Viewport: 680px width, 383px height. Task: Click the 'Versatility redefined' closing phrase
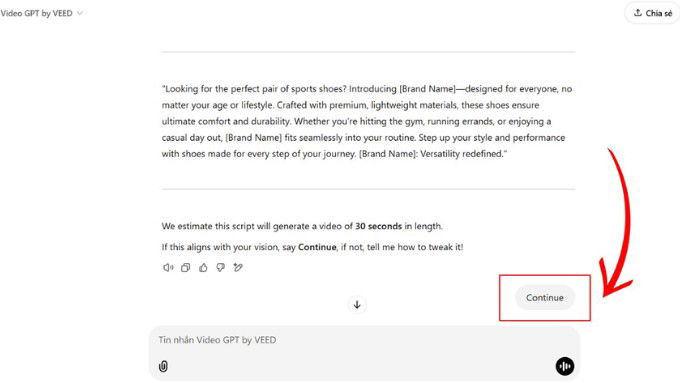pyautogui.click(x=463, y=154)
